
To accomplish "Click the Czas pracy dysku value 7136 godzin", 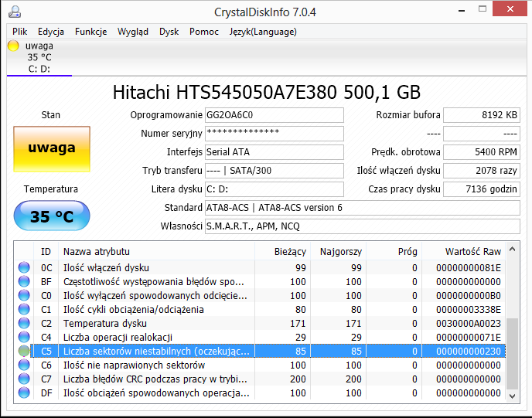I will [482, 189].
